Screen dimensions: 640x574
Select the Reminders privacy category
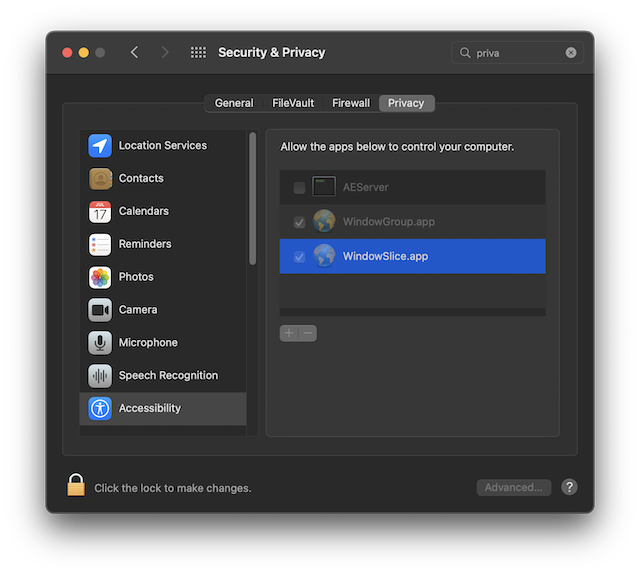coord(144,245)
